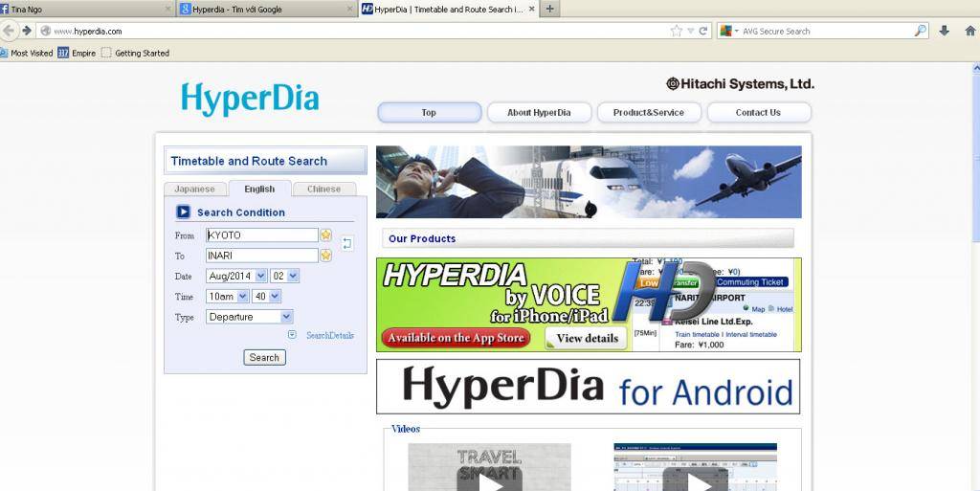Open AVG search engine selector icon
Screen dimensions: 980x491
click(728, 31)
